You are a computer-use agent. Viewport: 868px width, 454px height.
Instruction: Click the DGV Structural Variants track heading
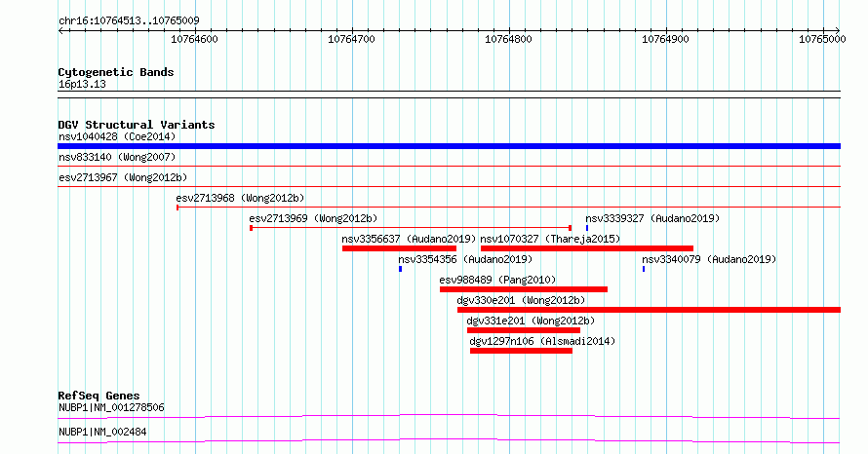[137, 125]
